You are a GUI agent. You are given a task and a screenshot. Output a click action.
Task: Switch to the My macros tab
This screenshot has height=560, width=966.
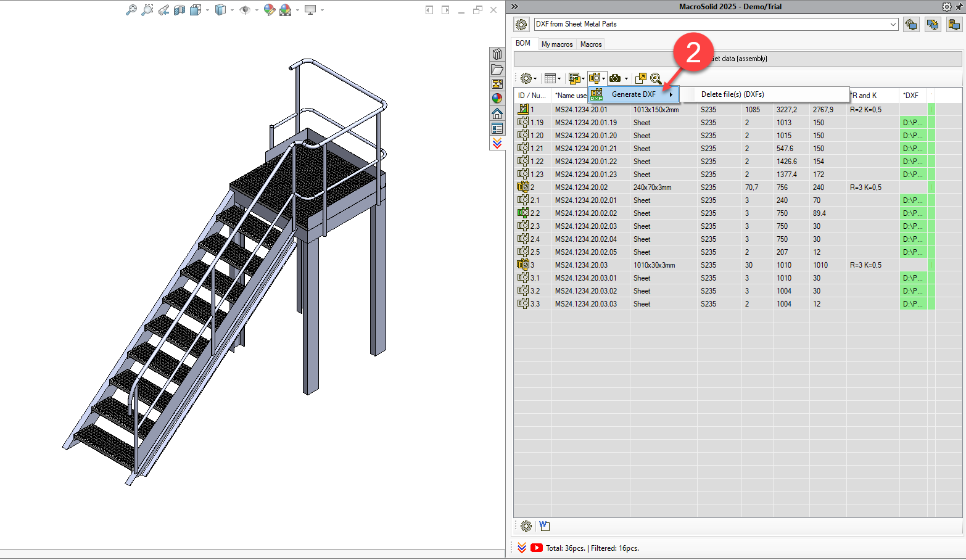[x=557, y=44]
